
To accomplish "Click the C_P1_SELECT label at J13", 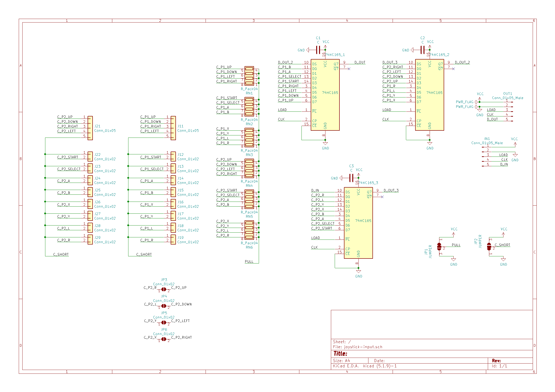I will click(x=152, y=169).
